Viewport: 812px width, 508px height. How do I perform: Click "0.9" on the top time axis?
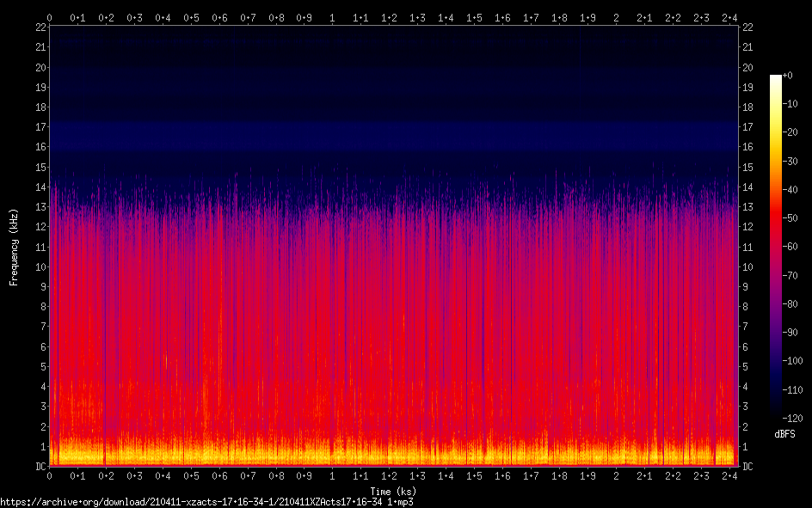click(304, 18)
